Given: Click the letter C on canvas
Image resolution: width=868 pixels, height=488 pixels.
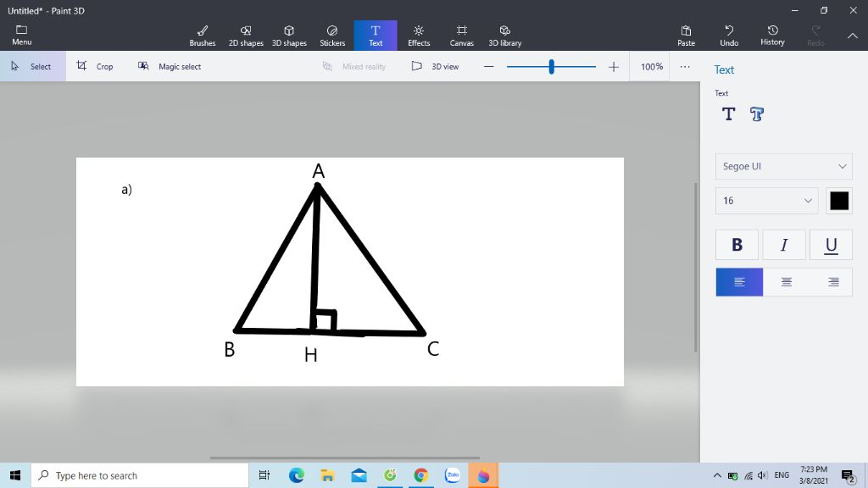Looking at the screenshot, I should 433,349.
